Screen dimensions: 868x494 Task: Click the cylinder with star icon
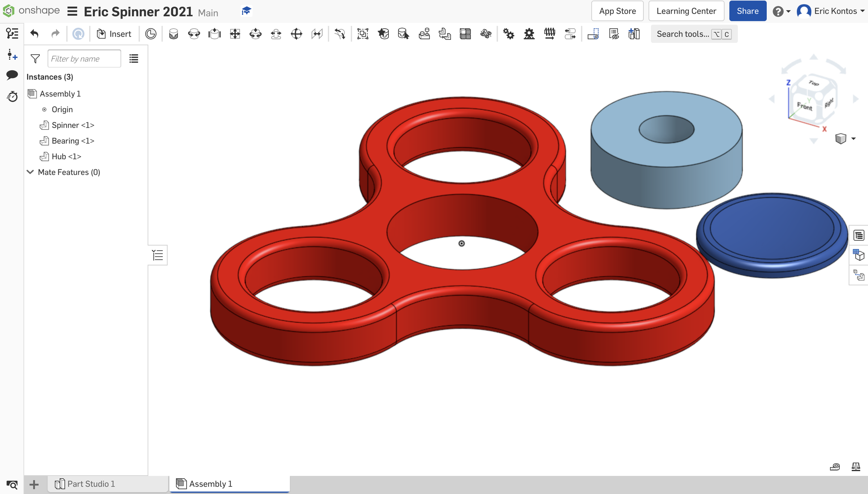point(383,34)
